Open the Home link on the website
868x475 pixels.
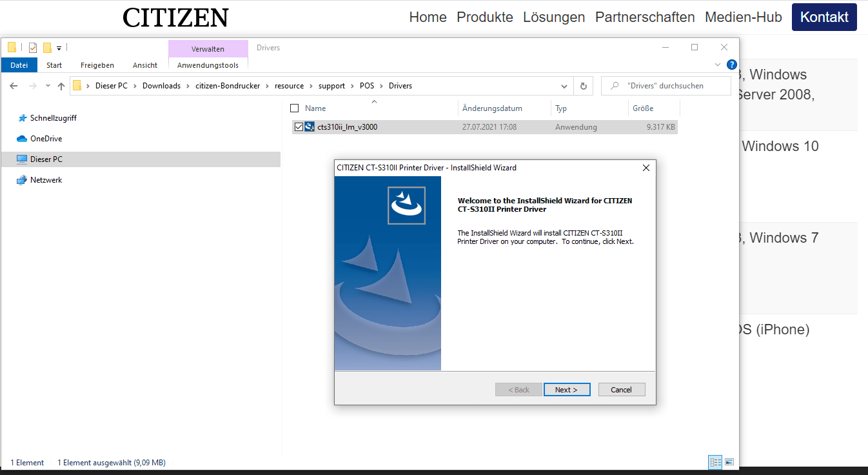(x=428, y=17)
